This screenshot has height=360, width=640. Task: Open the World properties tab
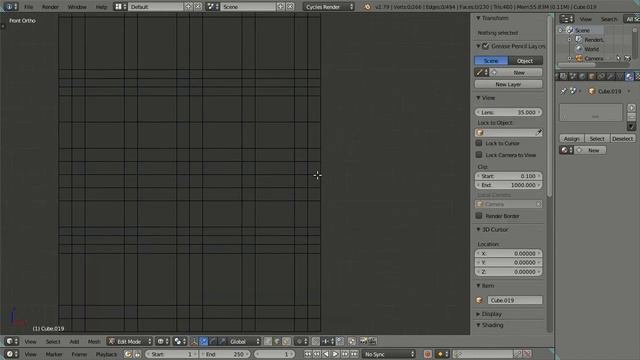click(x=582, y=76)
